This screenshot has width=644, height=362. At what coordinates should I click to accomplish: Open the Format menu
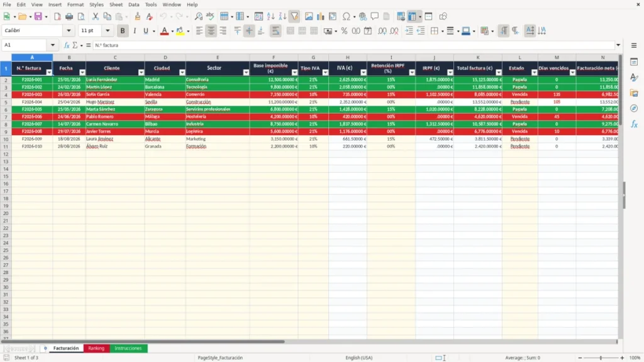point(75,4)
